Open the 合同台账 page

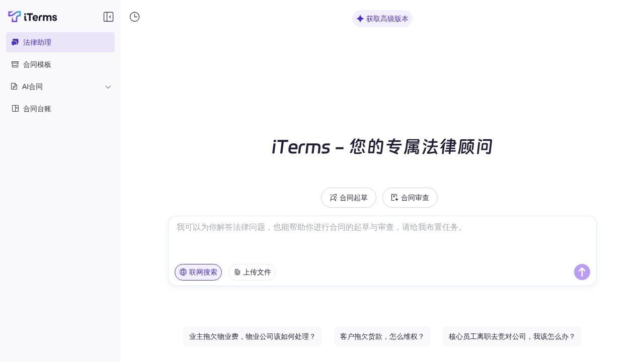37,109
